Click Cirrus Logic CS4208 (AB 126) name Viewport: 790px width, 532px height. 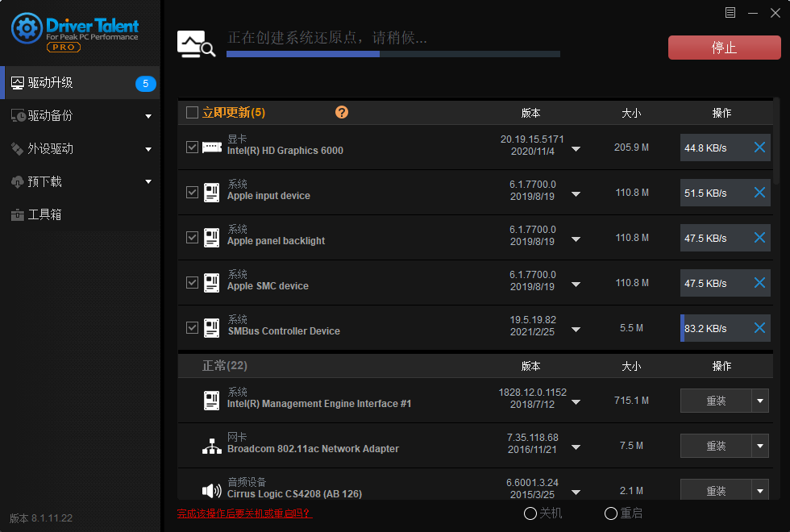click(294, 493)
